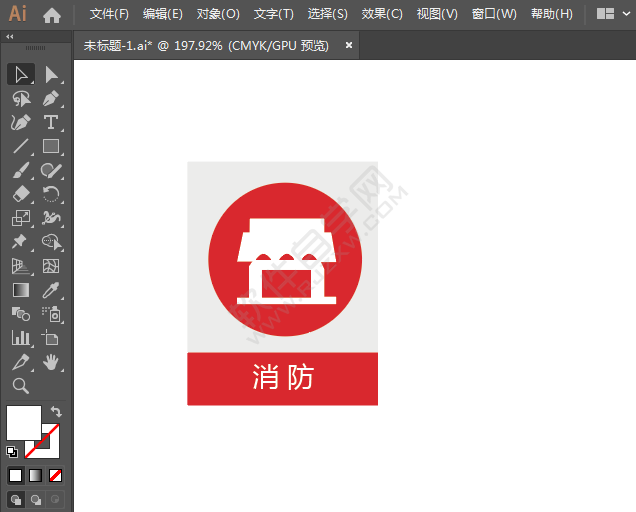Click the white Fill color box
The width and height of the screenshot is (636, 512).
(24, 422)
